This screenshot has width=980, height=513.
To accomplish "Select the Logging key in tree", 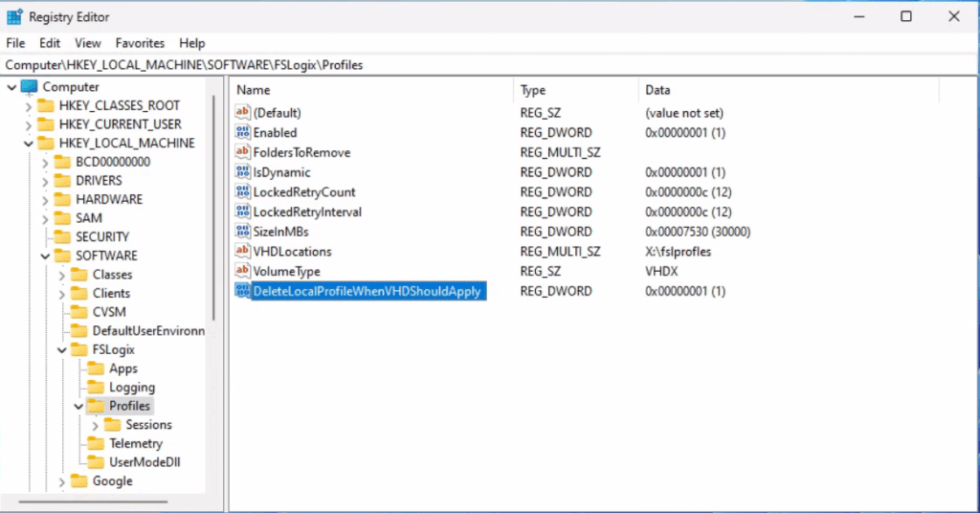I will (132, 388).
